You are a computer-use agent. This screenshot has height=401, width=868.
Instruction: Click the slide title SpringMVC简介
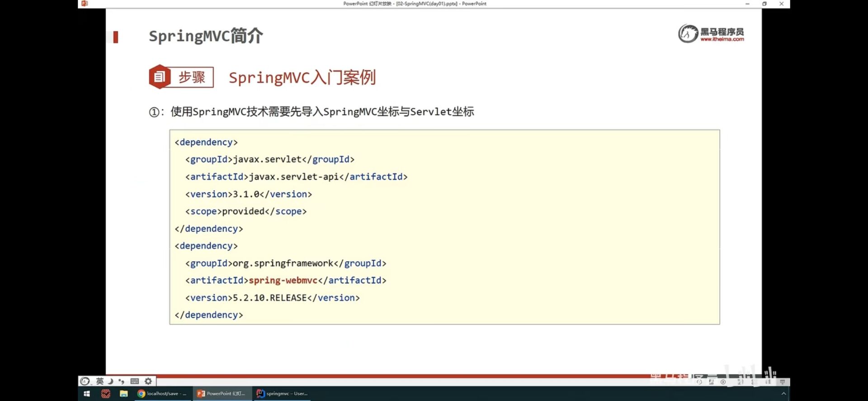pos(206,36)
